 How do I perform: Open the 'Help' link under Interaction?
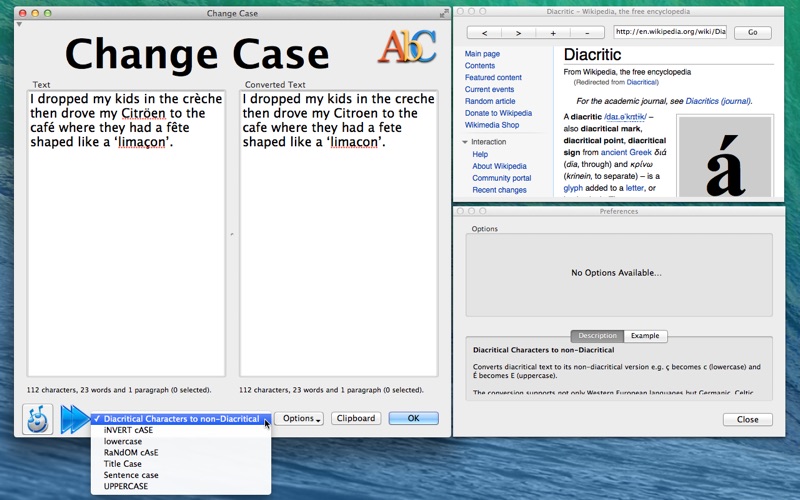coord(480,154)
